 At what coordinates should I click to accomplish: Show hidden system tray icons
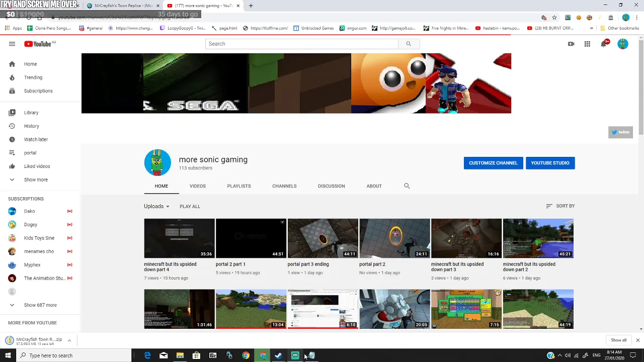coord(559,355)
